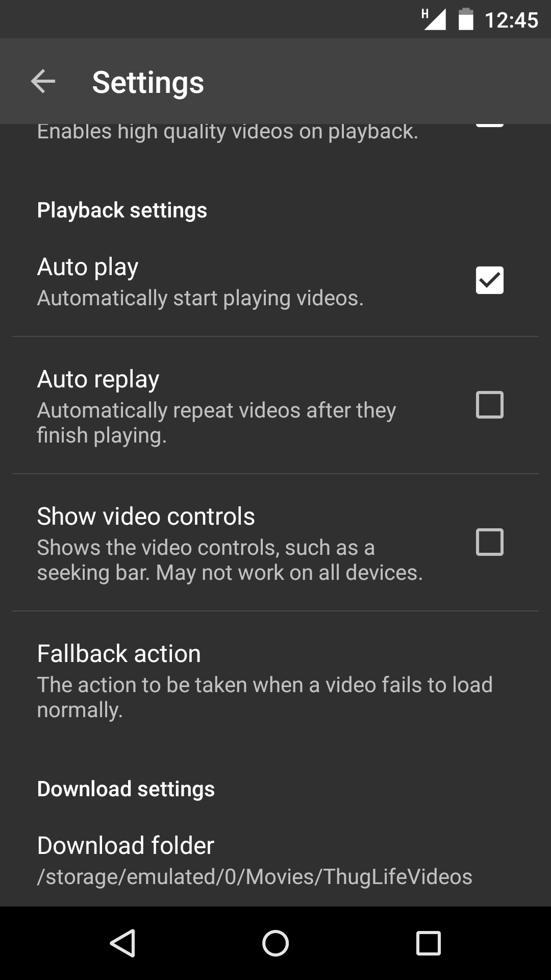Viewport: 551px width, 980px height.
Task: Tap the back arrow in Settings header
Action: click(43, 82)
